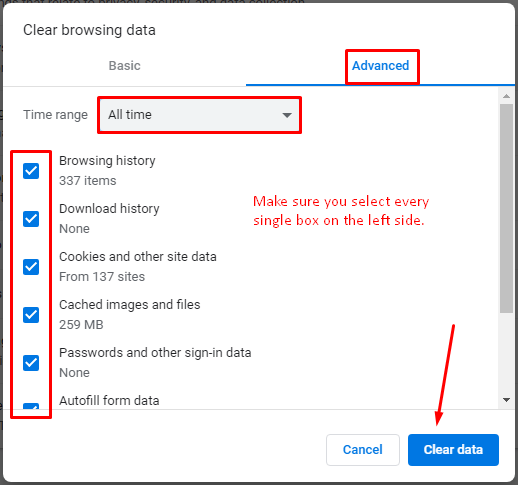Toggle Cookies and other site data checkbox

pos(31,267)
